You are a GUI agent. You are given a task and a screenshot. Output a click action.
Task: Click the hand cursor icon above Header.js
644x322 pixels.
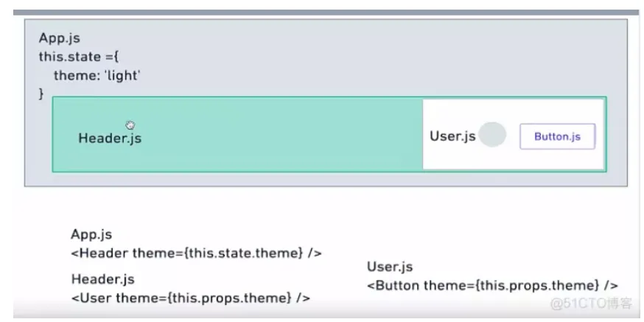coord(130,125)
